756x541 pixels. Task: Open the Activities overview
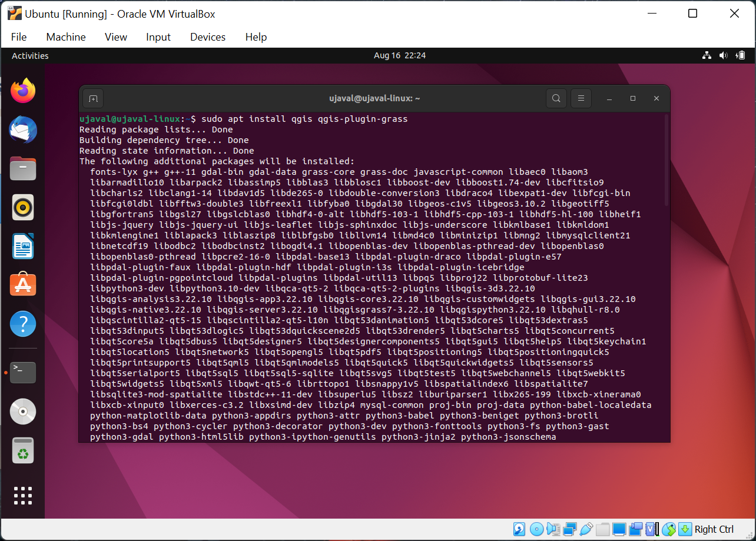30,55
